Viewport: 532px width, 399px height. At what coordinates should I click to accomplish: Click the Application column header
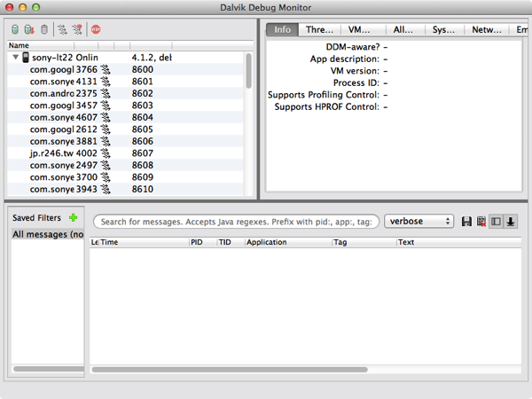tap(288, 242)
